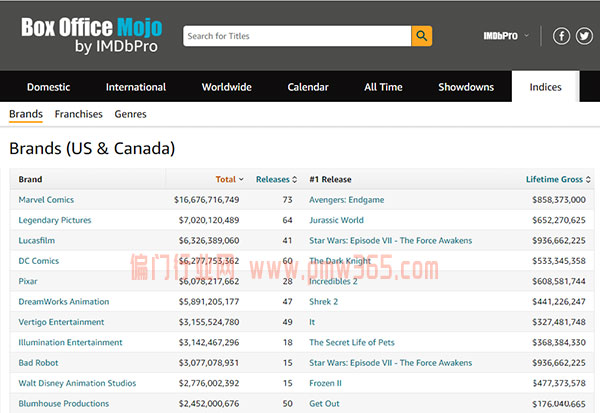Click lifetime gross $533,345,358
This screenshot has width=600, height=413.
point(559,261)
